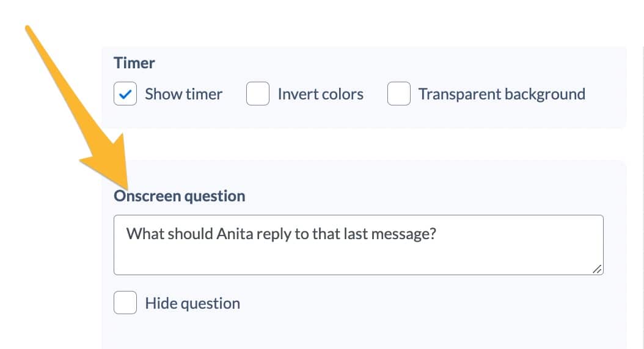Click the word "Anita" in the question field
644x349 pixels.
click(x=235, y=234)
